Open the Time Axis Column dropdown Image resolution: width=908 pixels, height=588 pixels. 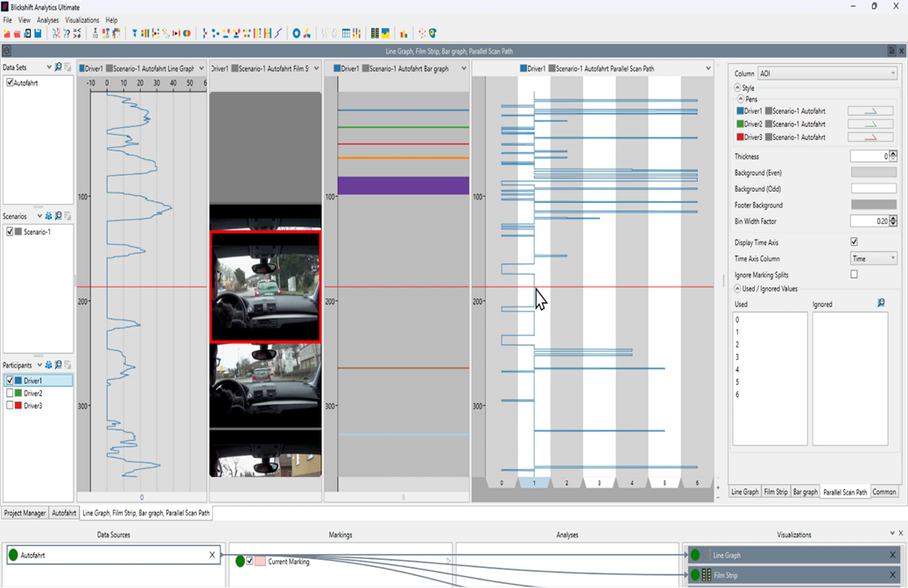click(873, 259)
